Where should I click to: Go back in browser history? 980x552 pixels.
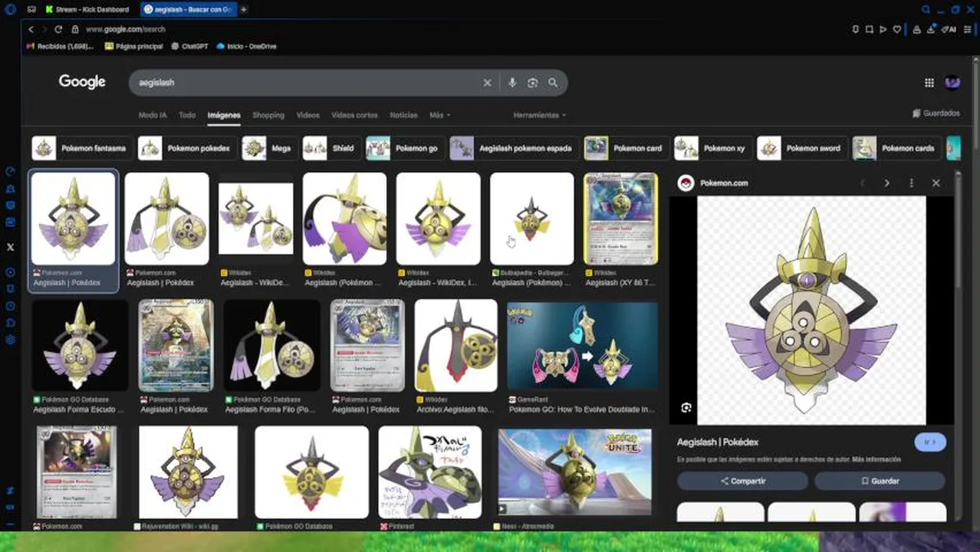tap(31, 29)
